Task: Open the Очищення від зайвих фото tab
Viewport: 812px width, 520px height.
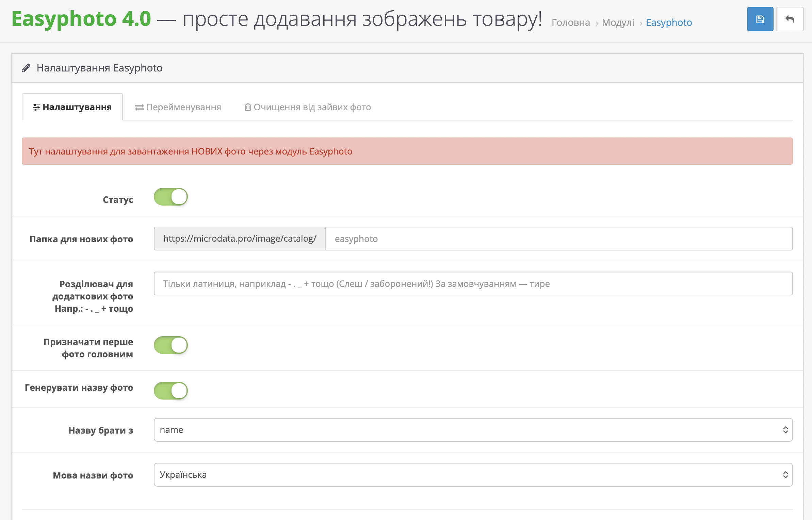Action: pyautogui.click(x=308, y=107)
